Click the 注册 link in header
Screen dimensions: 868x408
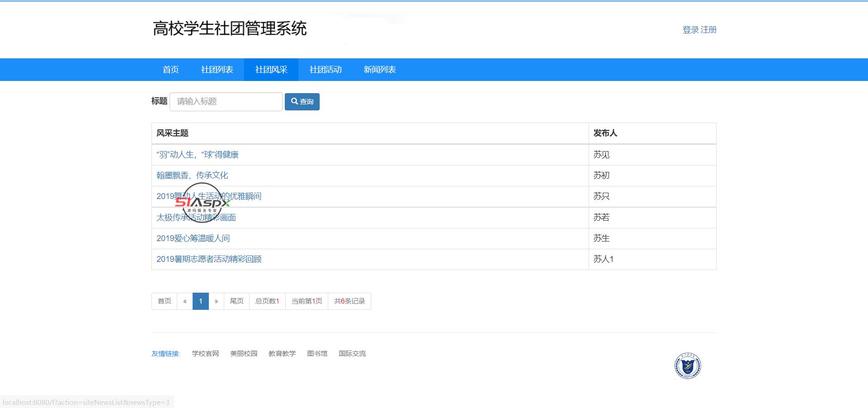(x=709, y=30)
